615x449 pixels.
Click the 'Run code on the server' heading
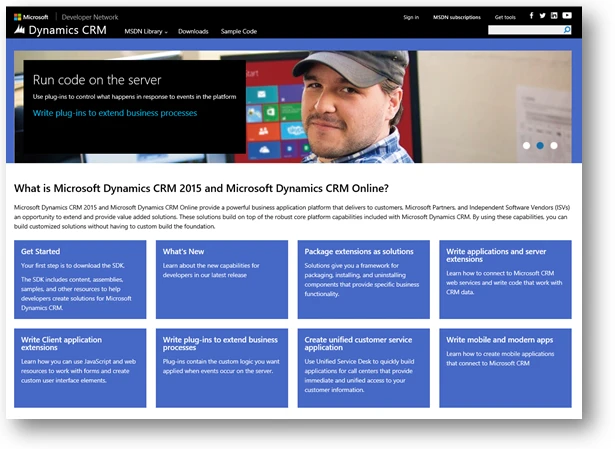pos(97,80)
